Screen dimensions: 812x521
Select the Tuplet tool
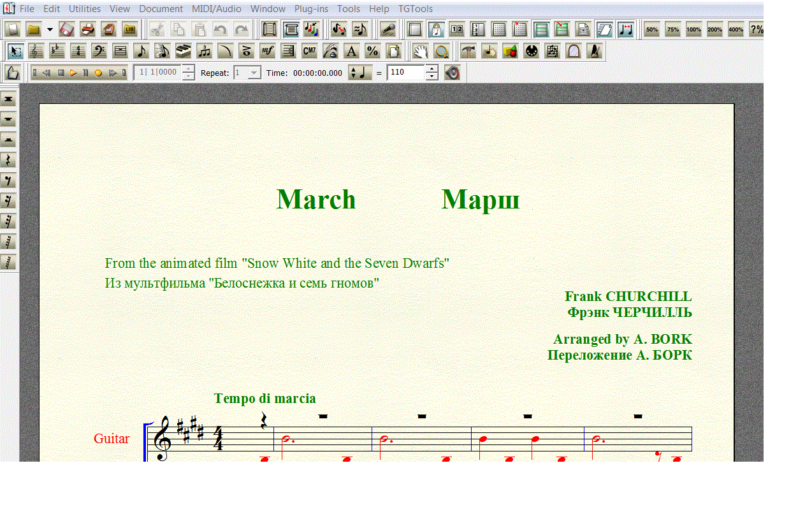click(204, 51)
